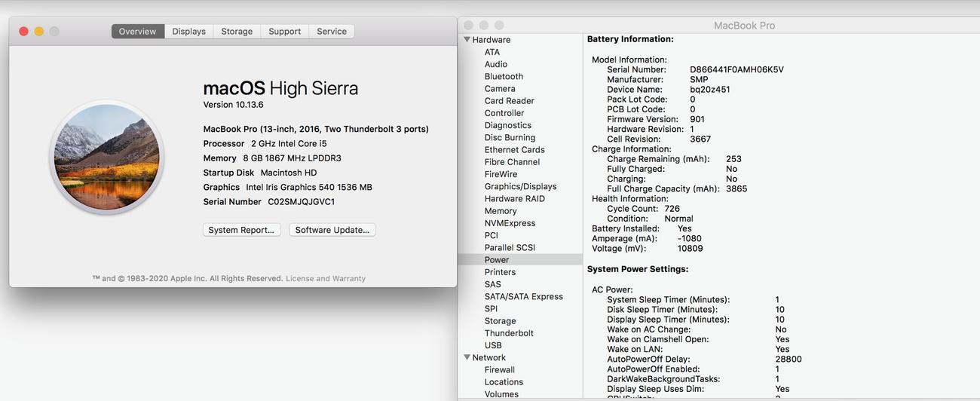The image size is (980, 401).
Task: Open the Service tab
Action: 332,31
